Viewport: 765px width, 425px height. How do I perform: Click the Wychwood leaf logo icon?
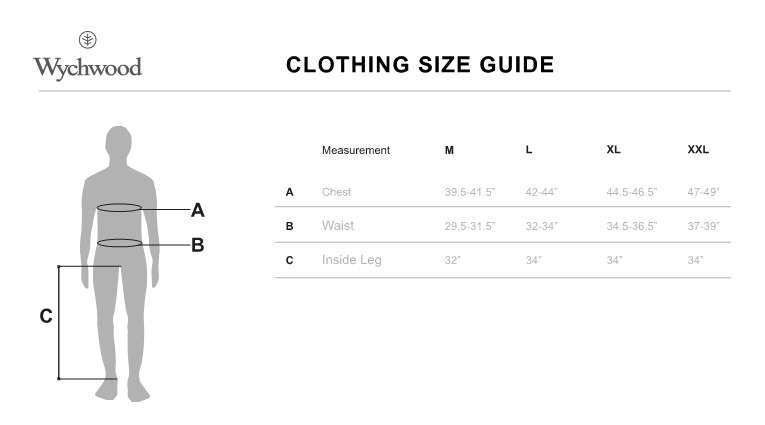[88, 40]
